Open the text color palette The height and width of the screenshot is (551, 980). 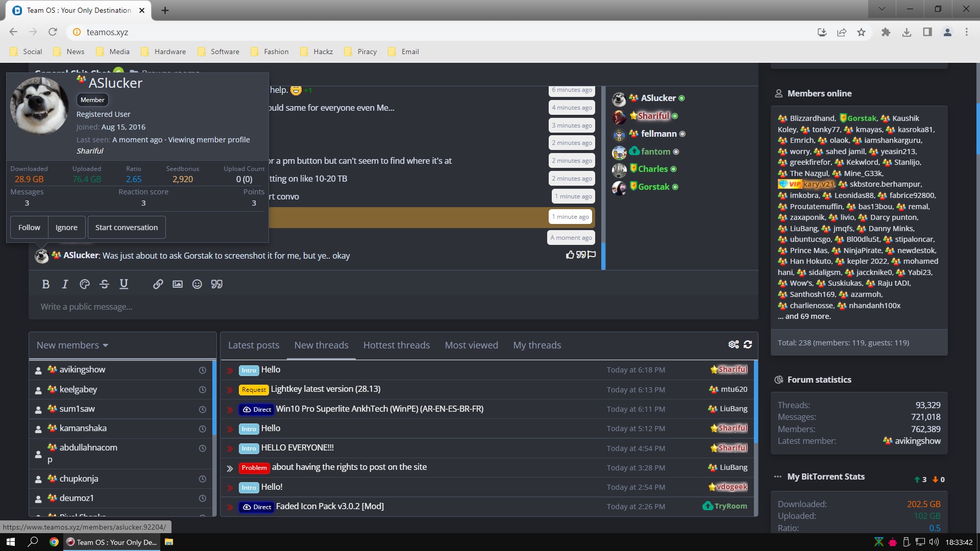(85, 284)
